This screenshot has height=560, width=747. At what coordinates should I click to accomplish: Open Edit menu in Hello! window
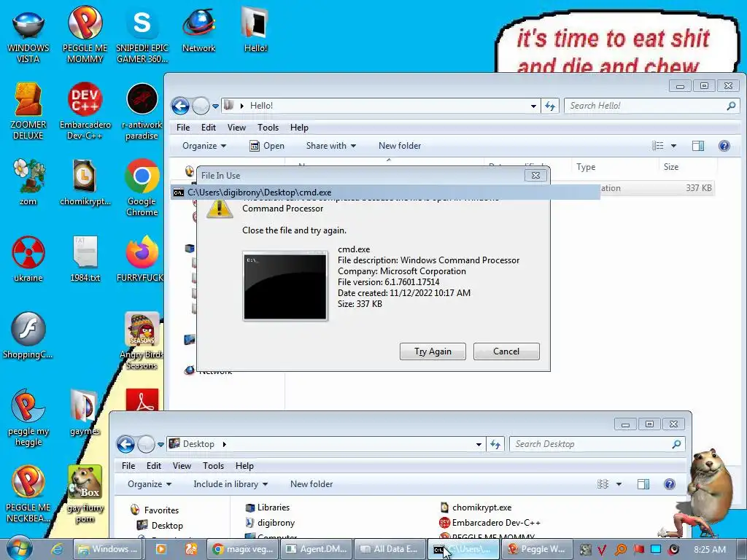208,128
